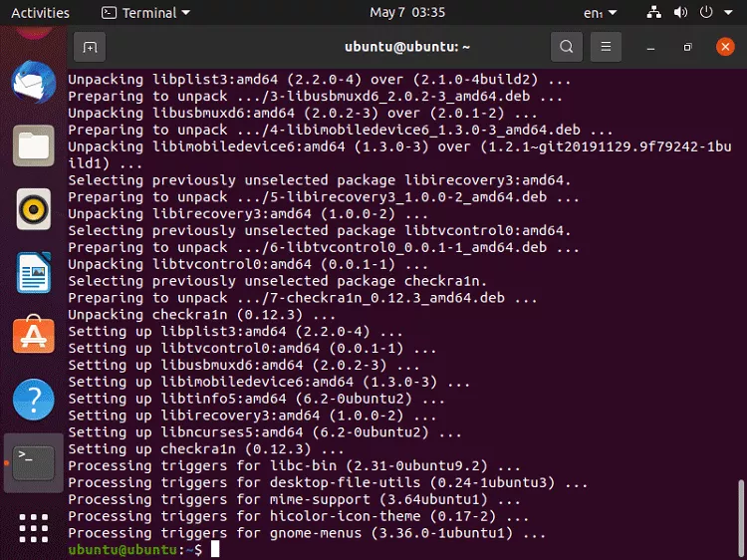747x560 pixels.
Task: Expand the system menu arrow
Action: [x=728, y=12]
